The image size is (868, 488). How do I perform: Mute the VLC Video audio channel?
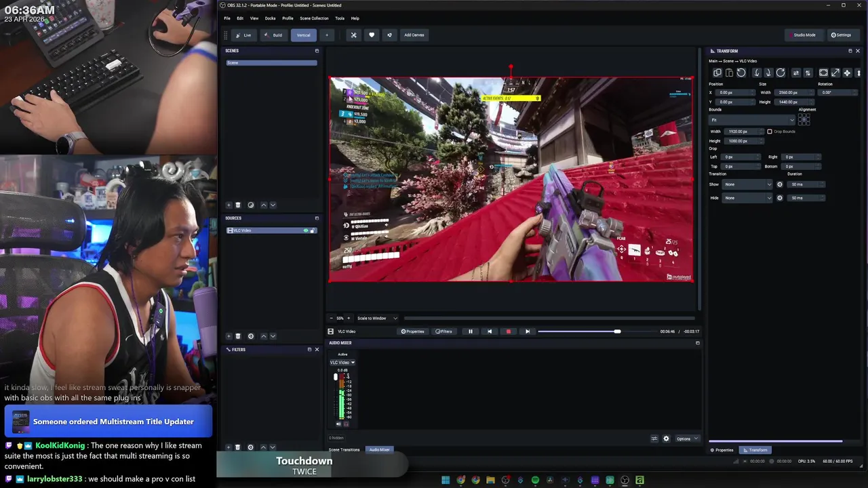[x=338, y=424]
